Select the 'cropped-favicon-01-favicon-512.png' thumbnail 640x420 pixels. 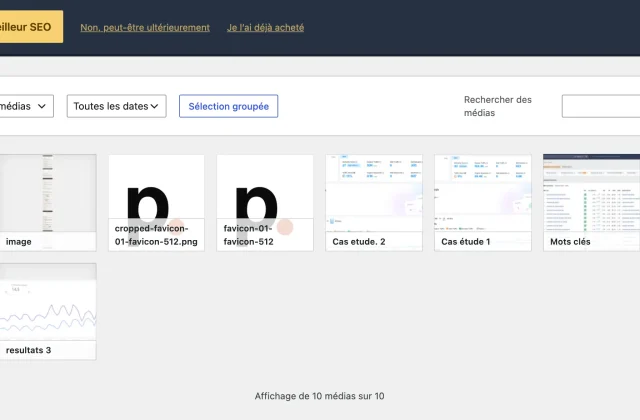pos(156,202)
